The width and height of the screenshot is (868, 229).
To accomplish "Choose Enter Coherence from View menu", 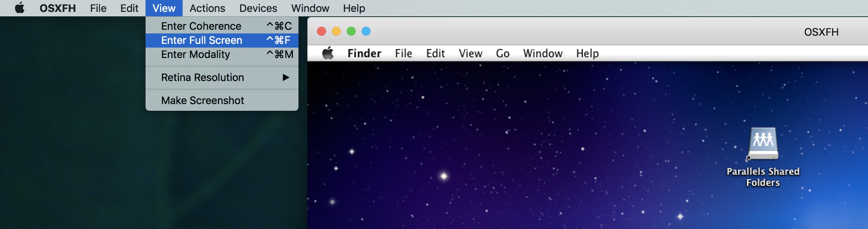I will pyautogui.click(x=222, y=26).
